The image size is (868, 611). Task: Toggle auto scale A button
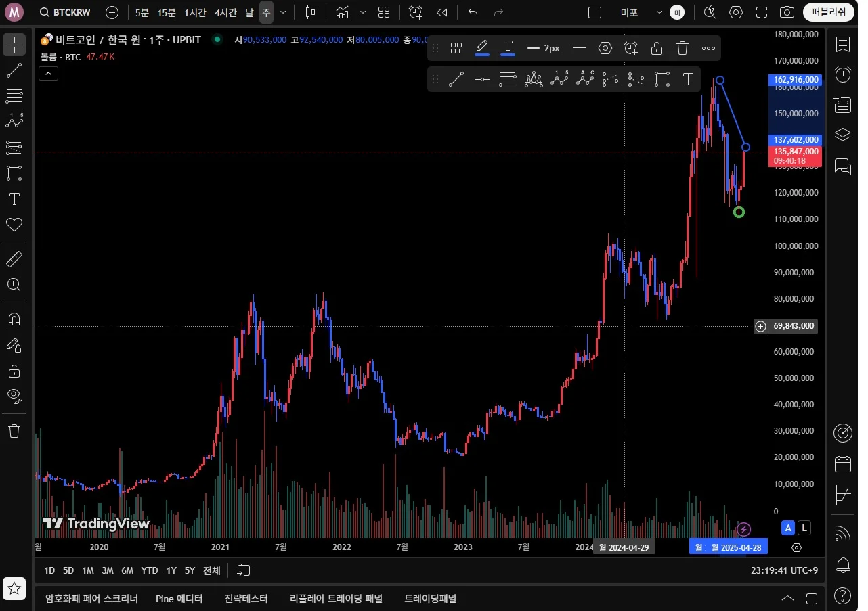[787, 528]
